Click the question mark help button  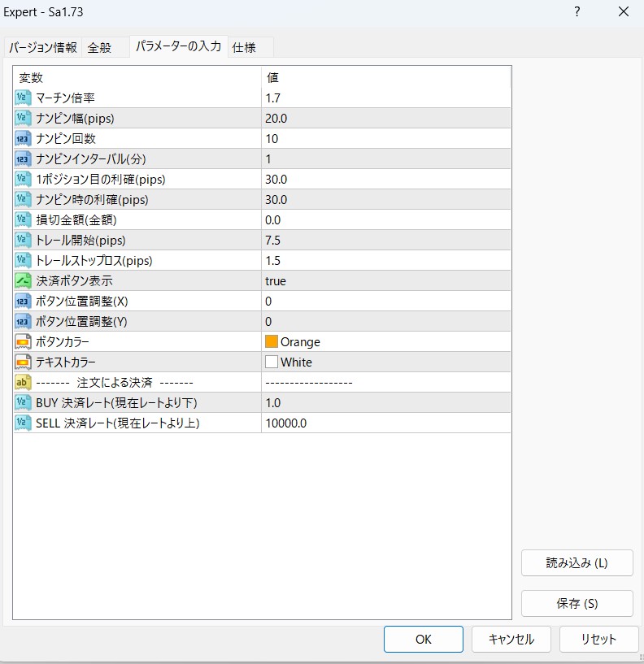(x=577, y=12)
